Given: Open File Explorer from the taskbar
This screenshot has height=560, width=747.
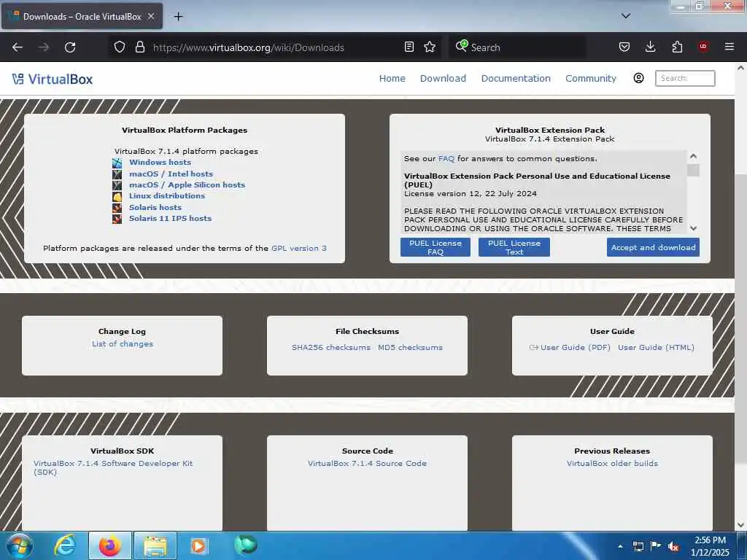Looking at the screenshot, I should (155, 546).
